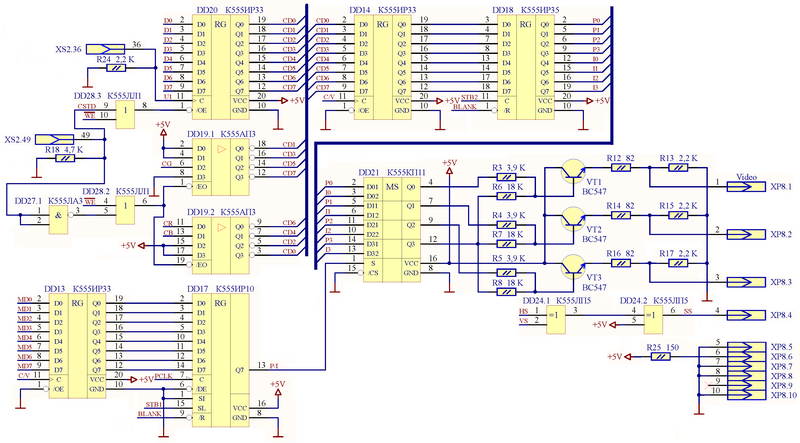Select the DD20 K555ИР33 register chip
The height and width of the screenshot is (443, 800).
(224, 61)
